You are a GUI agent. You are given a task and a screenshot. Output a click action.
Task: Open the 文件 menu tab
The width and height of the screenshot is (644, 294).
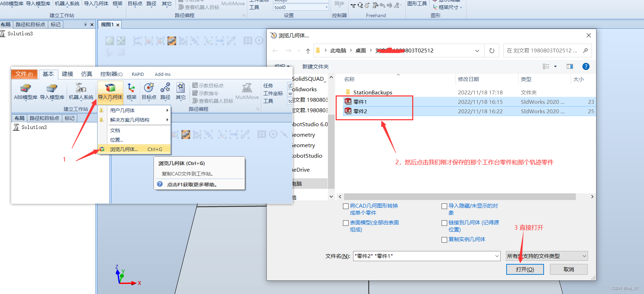[x=24, y=74]
